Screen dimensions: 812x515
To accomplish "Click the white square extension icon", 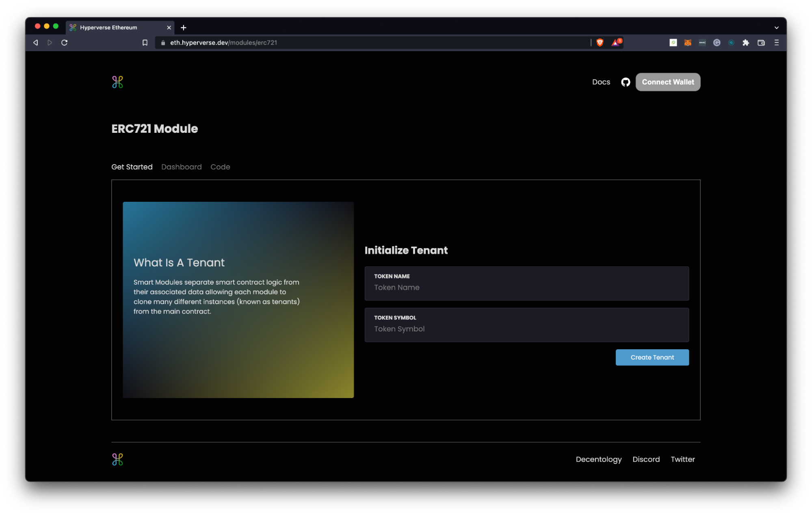I will (x=673, y=43).
